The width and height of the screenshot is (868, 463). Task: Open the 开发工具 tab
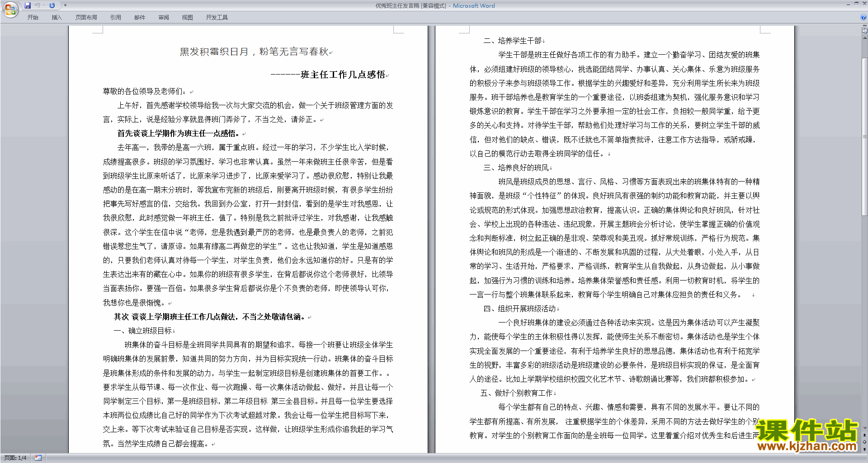click(x=217, y=18)
